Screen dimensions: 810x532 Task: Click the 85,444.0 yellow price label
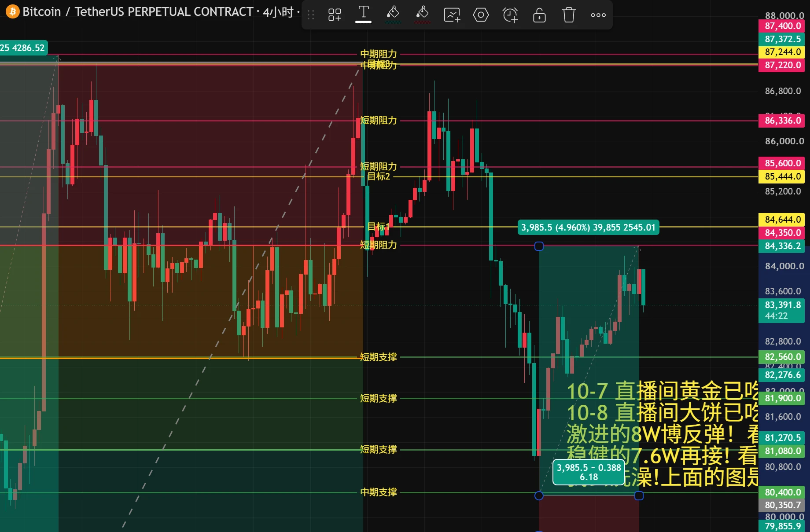click(x=782, y=176)
